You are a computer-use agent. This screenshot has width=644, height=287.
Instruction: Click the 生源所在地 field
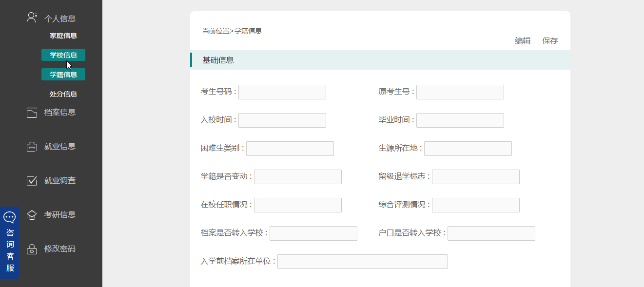[x=468, y=149]
